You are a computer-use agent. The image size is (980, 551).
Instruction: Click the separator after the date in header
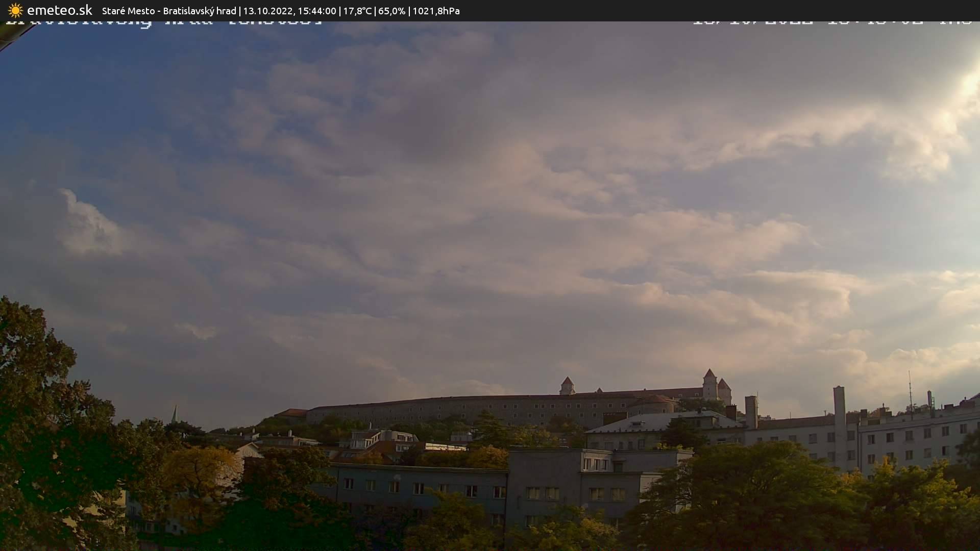(x=339, y=11)
